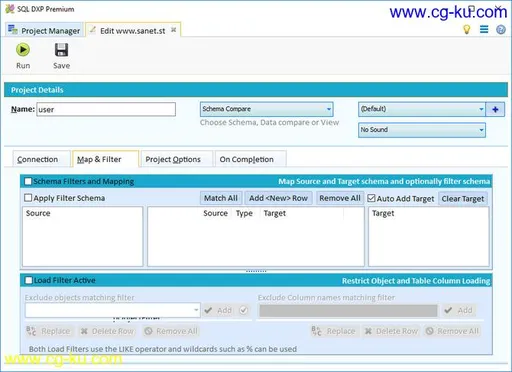Viewport: 512px width, 372px height.
Task: Click the round checkmark icon beside Add
Action: (x=244, y=310)
